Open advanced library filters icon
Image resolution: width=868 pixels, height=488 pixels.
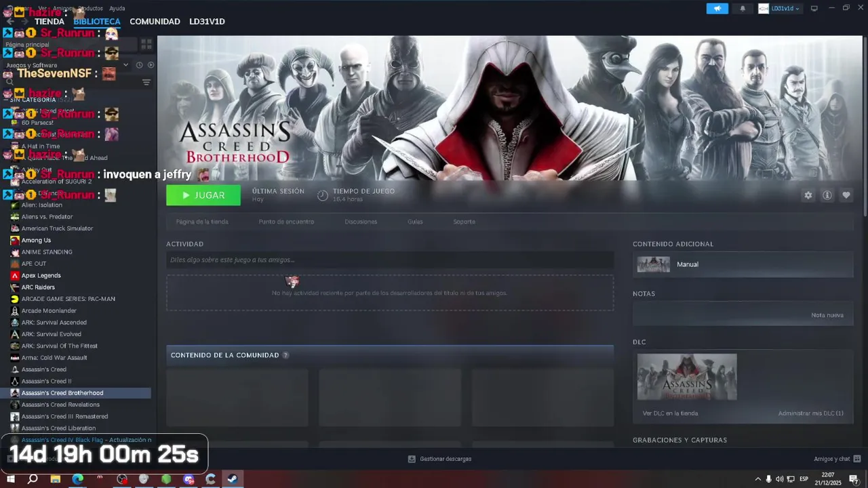point(146,83)
